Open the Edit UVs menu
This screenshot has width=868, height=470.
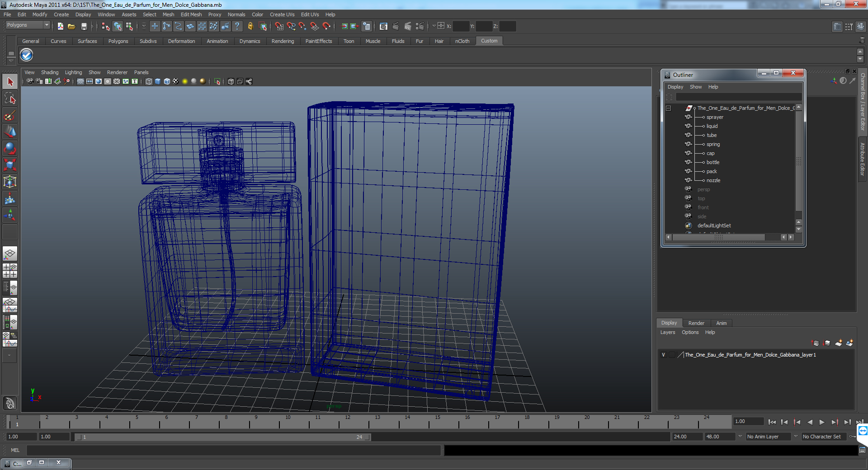[x=310, y=14]
